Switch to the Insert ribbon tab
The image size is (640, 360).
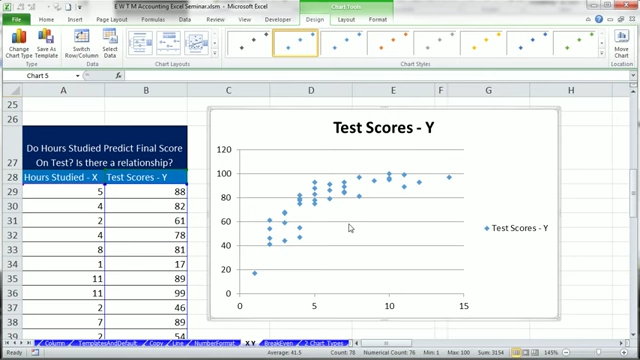[x=75, y=20]
